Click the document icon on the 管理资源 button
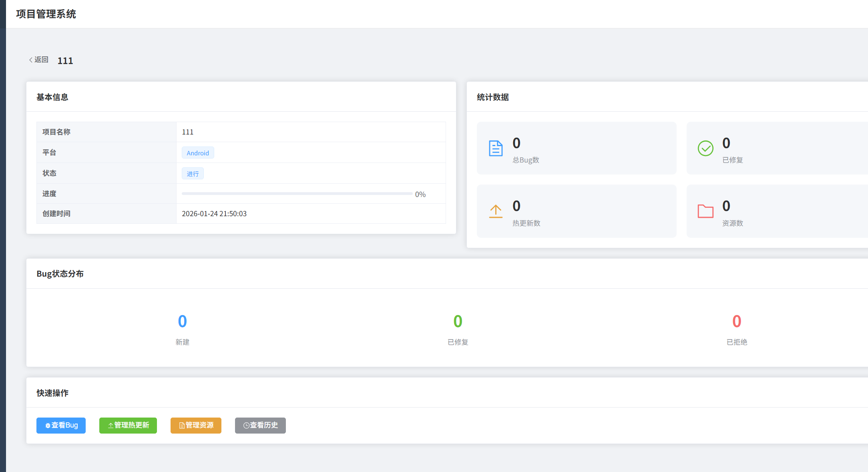868x472 pixels. tap(181, 426)
